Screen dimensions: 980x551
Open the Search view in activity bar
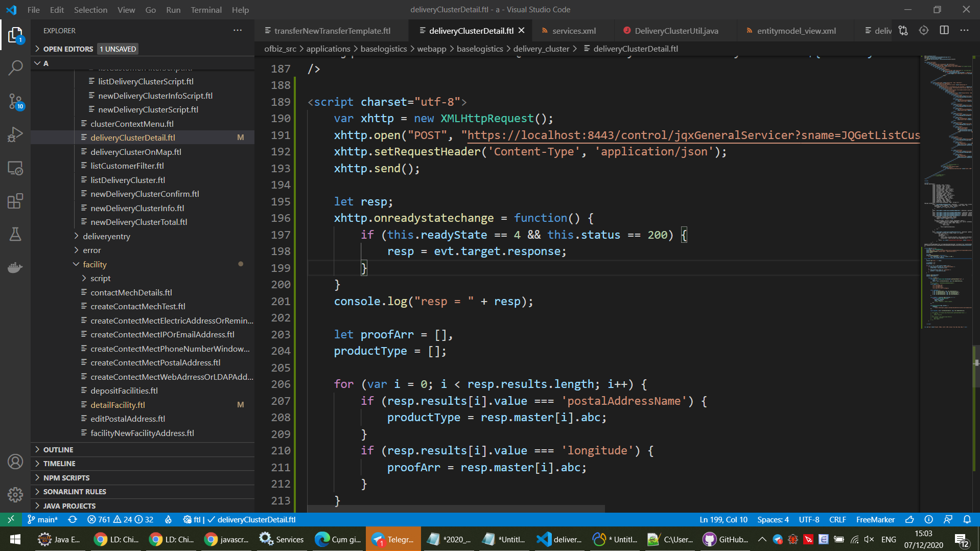(x=15, y=67)
